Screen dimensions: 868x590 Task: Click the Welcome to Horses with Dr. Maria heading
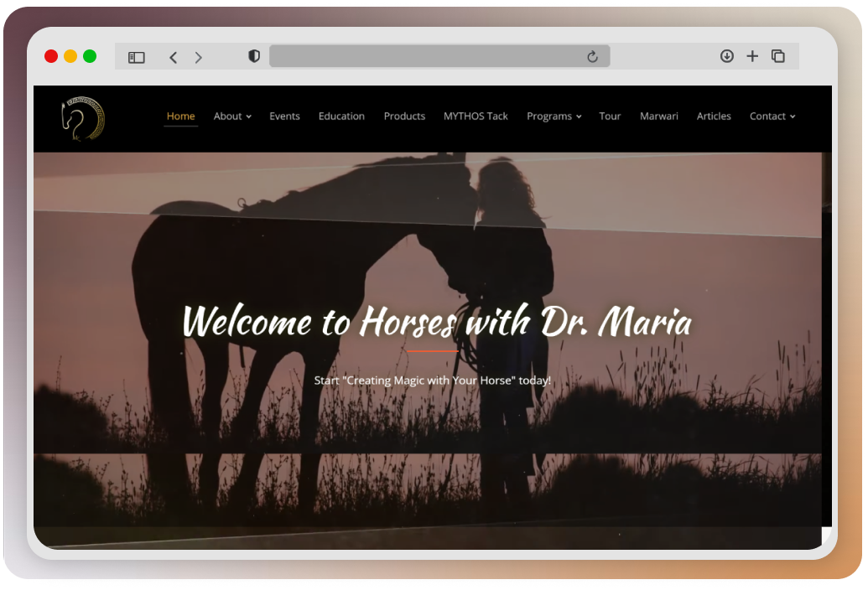coord(437,321)
